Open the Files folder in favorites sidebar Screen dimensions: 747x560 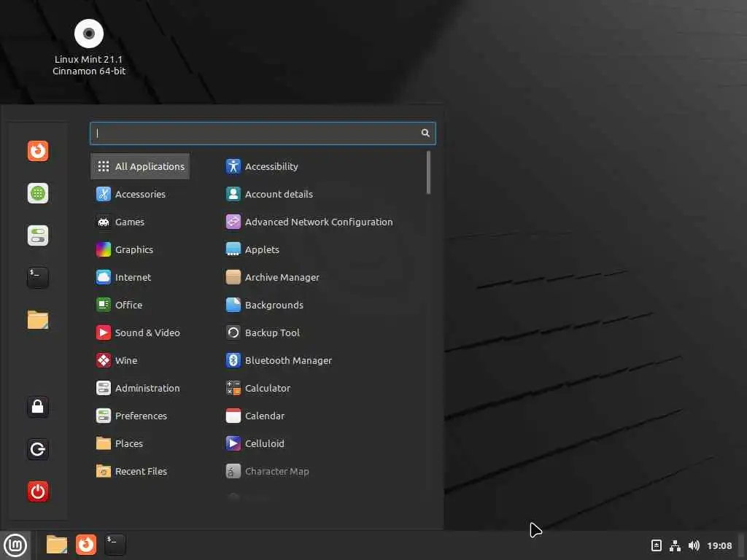pyautogui.click(x=38, y=319)
